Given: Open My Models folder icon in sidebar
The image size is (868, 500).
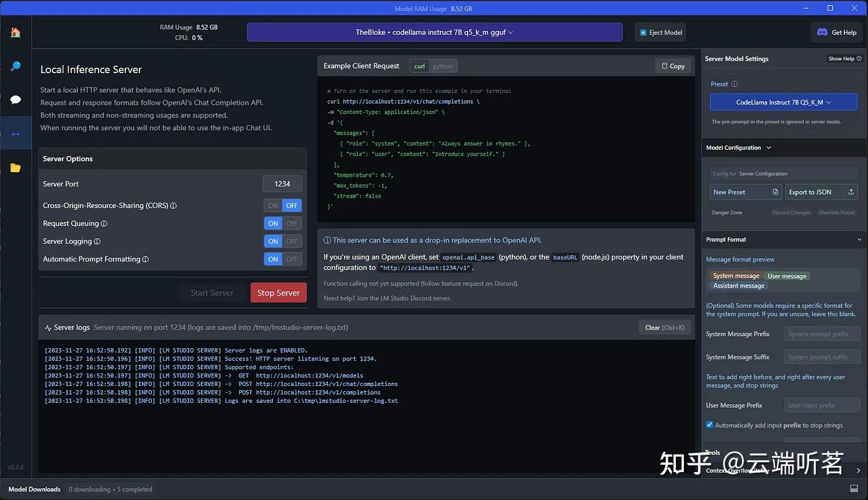Looking at the screenshot, I should tap(15, 167).
